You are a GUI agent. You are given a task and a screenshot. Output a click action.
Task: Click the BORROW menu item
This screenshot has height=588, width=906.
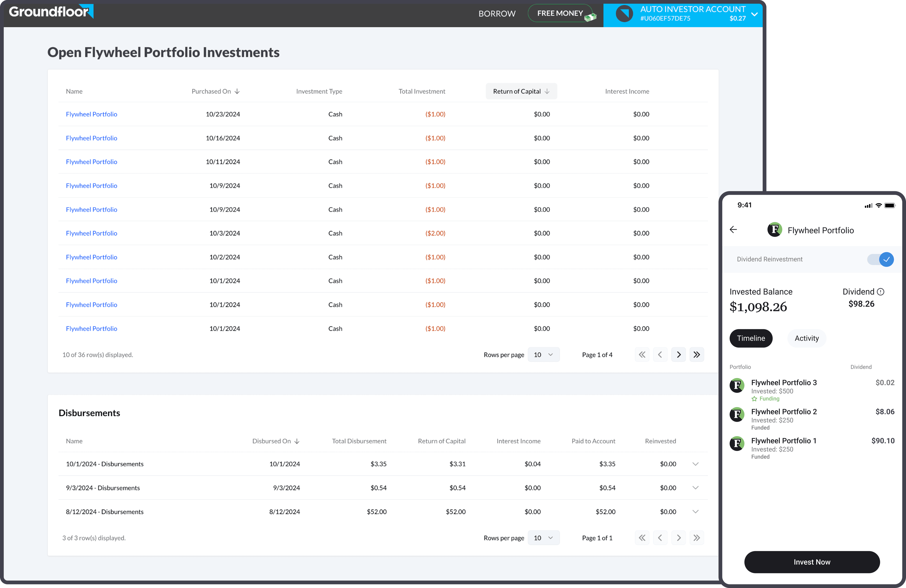497,14
